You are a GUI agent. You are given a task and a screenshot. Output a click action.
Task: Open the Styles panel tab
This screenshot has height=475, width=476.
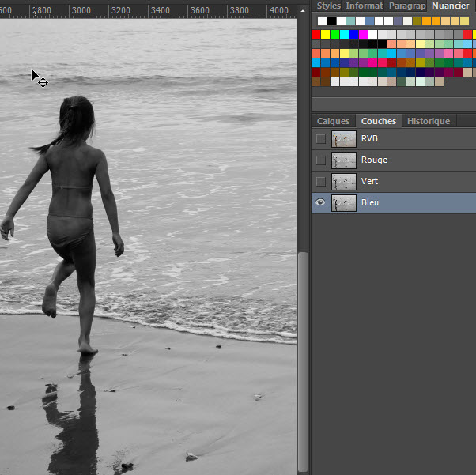328,6
